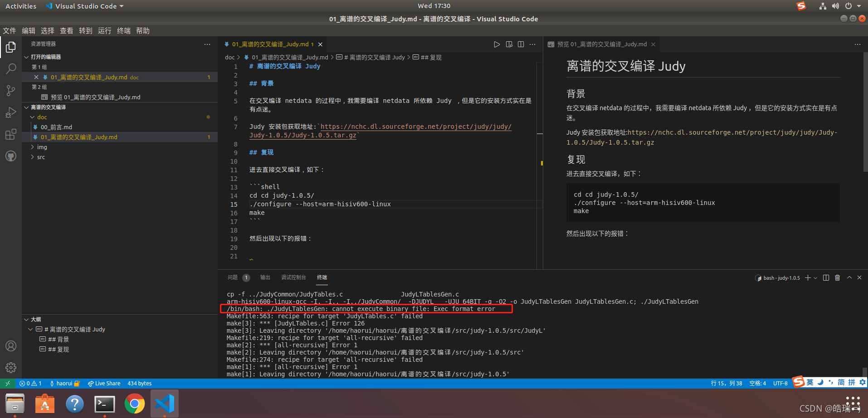This screenshot has height=418, width=868.
Task: Collapse the 离谱的交叉编译 project folder section
Action: pos(120,107)
